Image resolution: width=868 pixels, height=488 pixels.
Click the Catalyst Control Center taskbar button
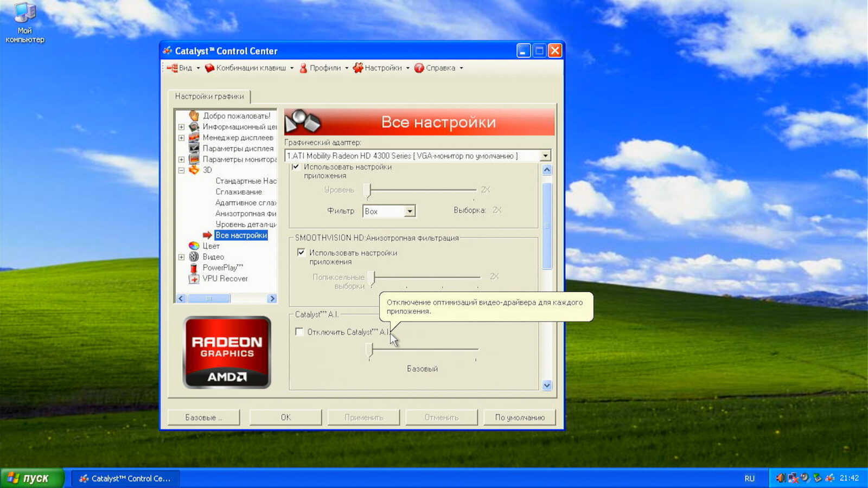point(125,478)
